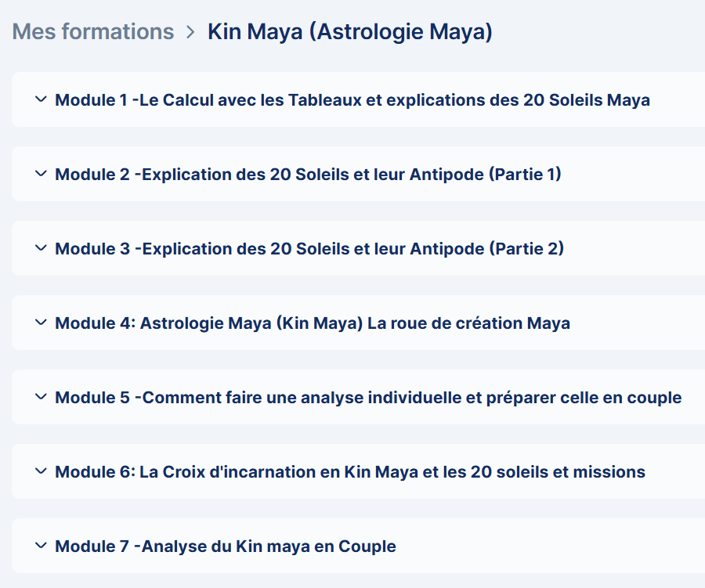Click the breadcrumb separator arrow icon
This screenshot has width=705, height=588.
pyautogui.click(x=190, y=32)
